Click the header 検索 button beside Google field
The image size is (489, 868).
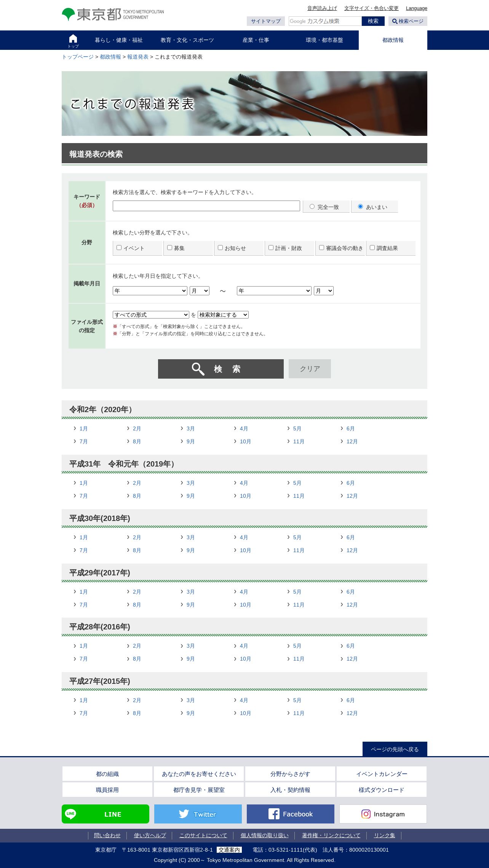coord(373,21)
